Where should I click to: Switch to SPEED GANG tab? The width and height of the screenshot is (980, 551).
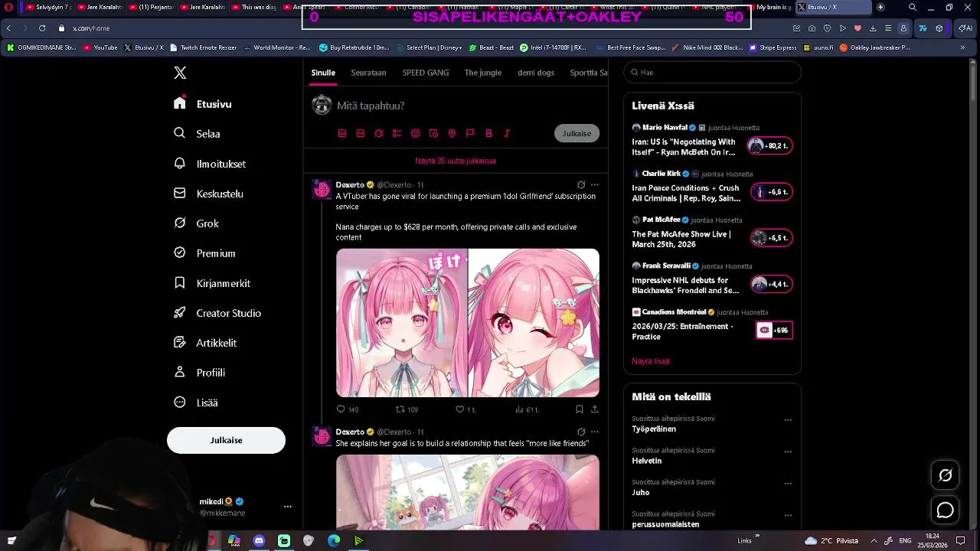(426, 73)
